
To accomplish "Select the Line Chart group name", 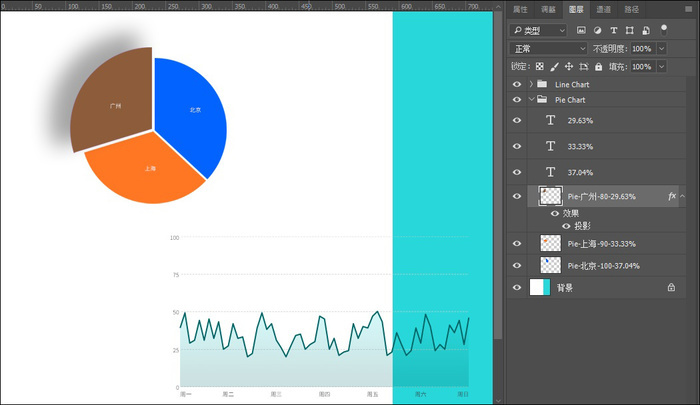I will [572, 84].
